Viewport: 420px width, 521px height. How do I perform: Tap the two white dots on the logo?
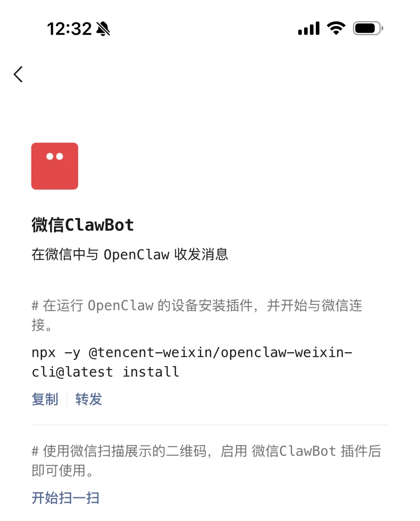tap(55, 156)
